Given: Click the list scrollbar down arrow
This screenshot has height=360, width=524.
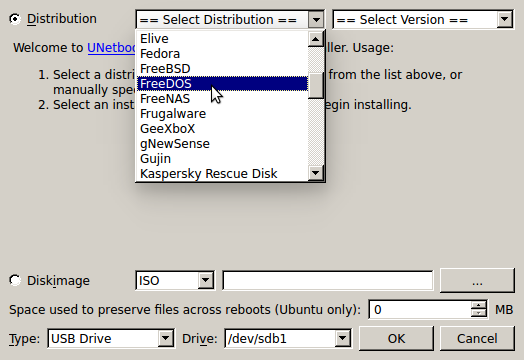Looking at the screenshot, I should (x=315, y=173).
